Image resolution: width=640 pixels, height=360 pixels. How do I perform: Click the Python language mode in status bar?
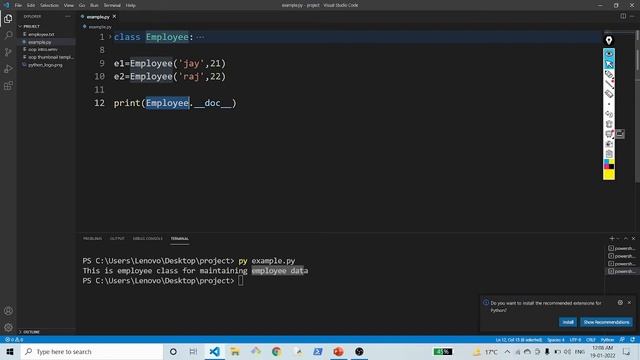coord(607,340)
